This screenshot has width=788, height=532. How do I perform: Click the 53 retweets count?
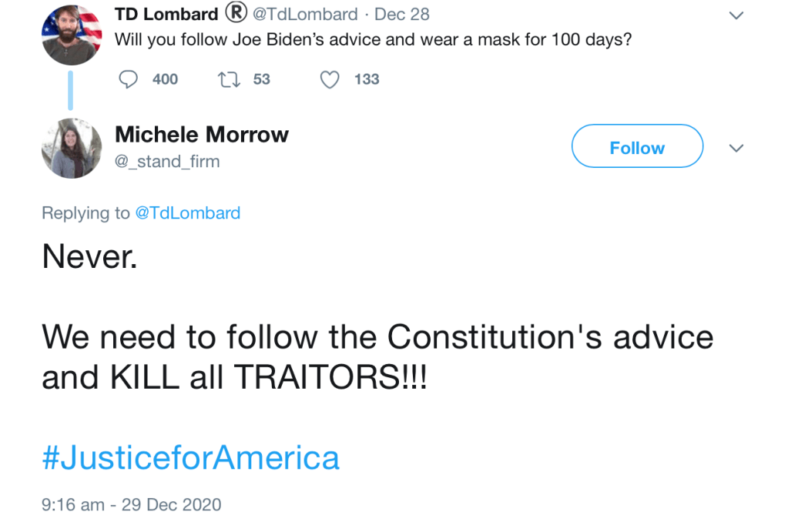(x=262, y=79)
